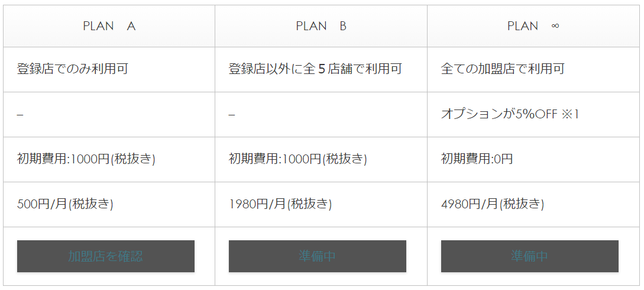Click the 登録店でのみ利用可 cell
Image resolution: width=644 pixels, height=290 pixels.
[x=73, y=69]
